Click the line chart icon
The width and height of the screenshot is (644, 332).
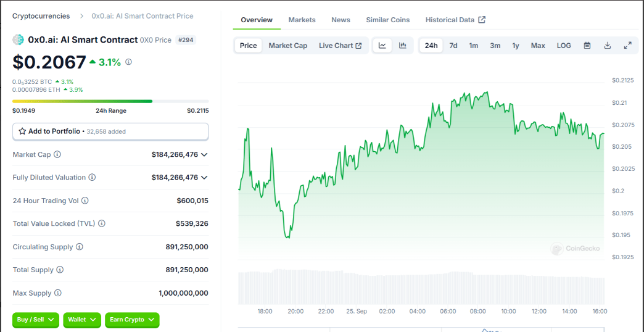coord(382,46)
